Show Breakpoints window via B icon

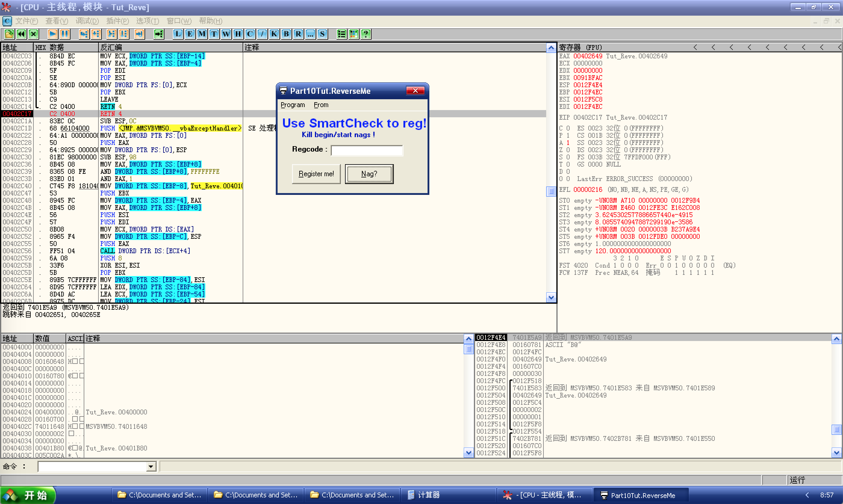[286, 34]
